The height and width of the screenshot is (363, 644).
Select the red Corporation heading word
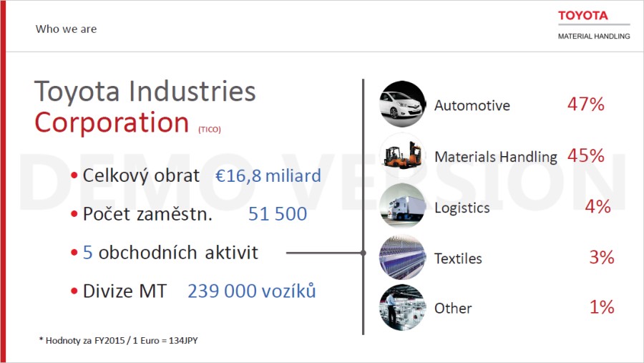pyautogui.click(x=112, y=122)
